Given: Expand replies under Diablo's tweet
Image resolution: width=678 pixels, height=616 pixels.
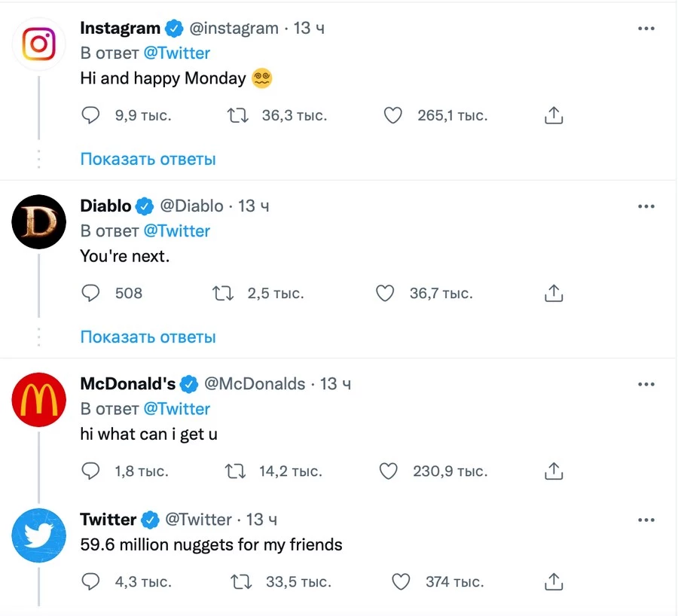Looking at the screenshot, I should coord(148,337).
